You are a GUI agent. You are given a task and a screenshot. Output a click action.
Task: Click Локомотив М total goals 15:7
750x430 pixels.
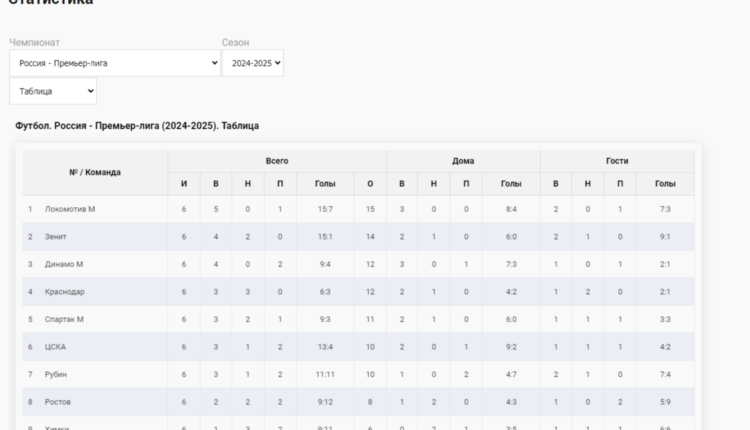click(325, 209)
